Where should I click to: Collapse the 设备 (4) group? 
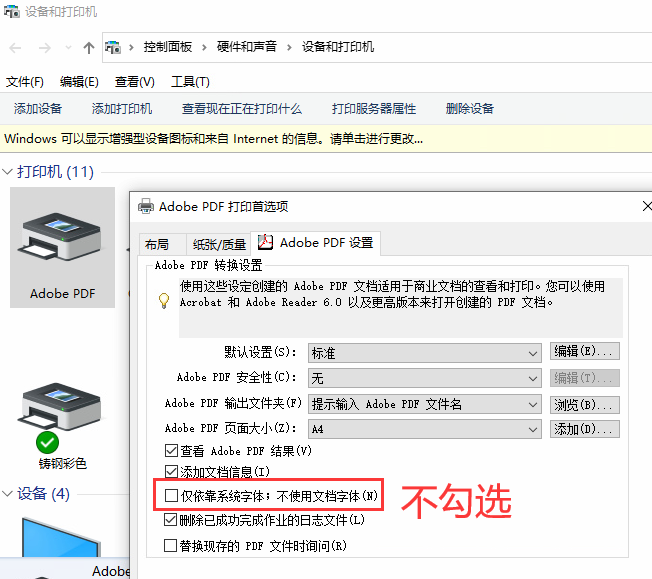[7, 494]
